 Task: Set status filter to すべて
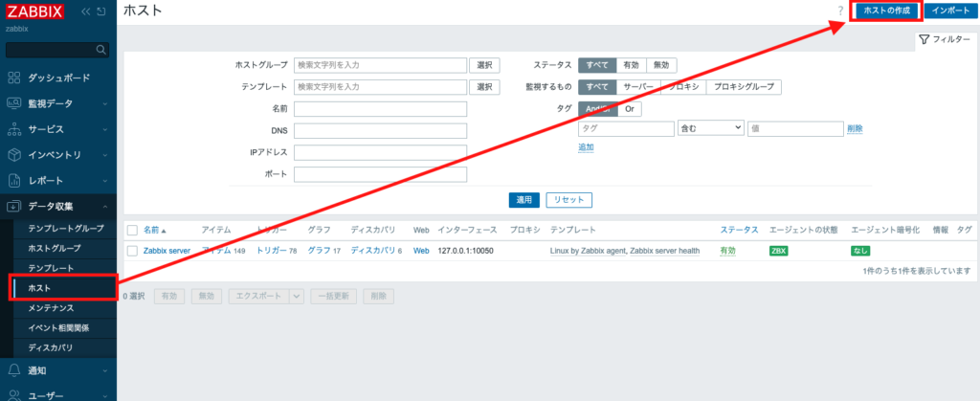[597, 65]
